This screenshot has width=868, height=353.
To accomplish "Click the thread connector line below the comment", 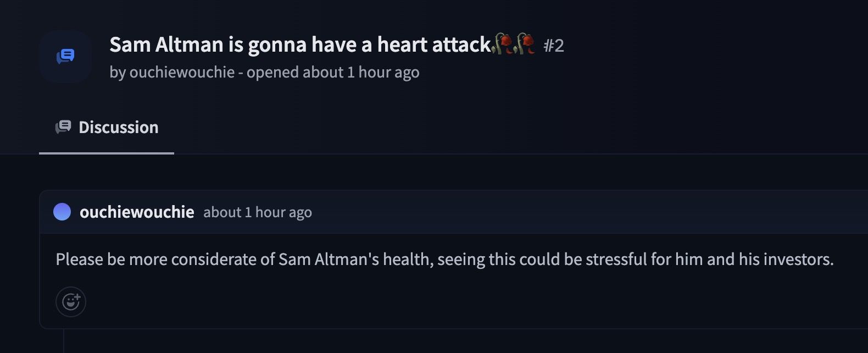I will click(x=64, y=341).
